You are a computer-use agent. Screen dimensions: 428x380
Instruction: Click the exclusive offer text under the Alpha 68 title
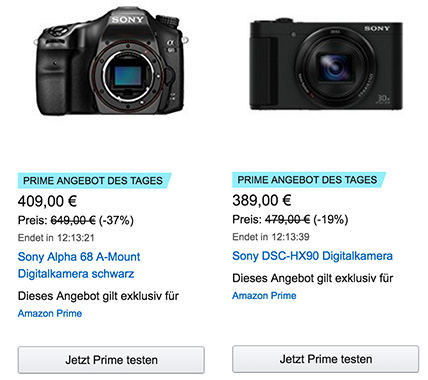coord(98,296)
